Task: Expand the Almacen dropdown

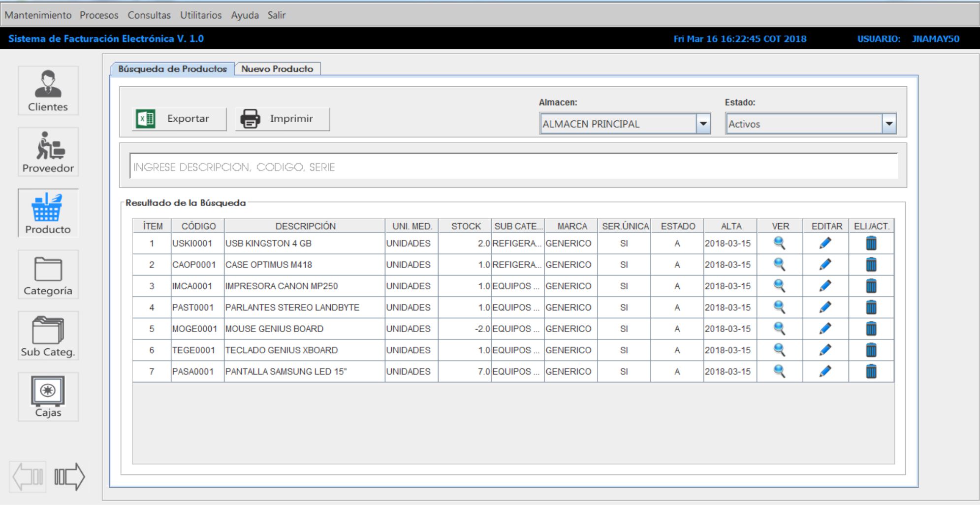Action: coord(703,124)
